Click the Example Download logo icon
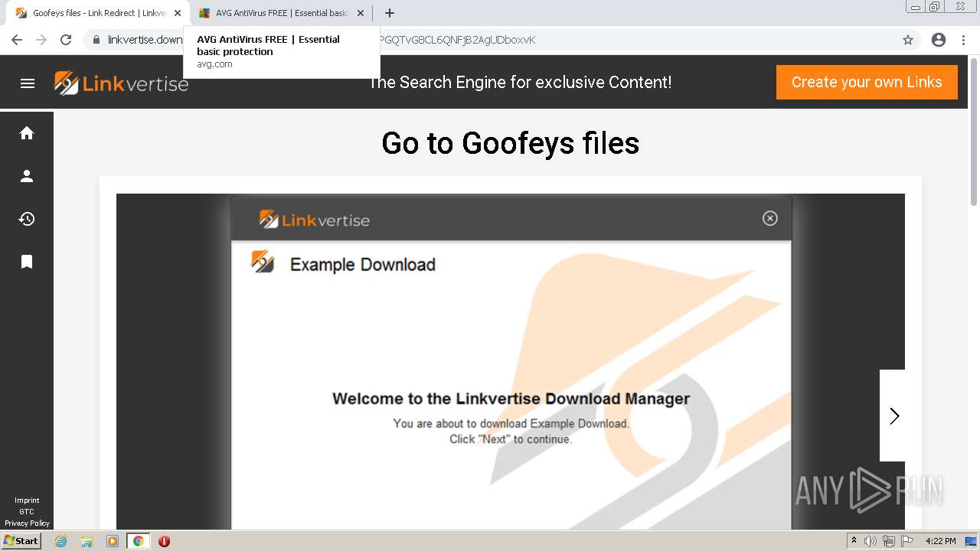Image resolution: width=980 pixels, height=551 pixels. [x=263, y=262]
